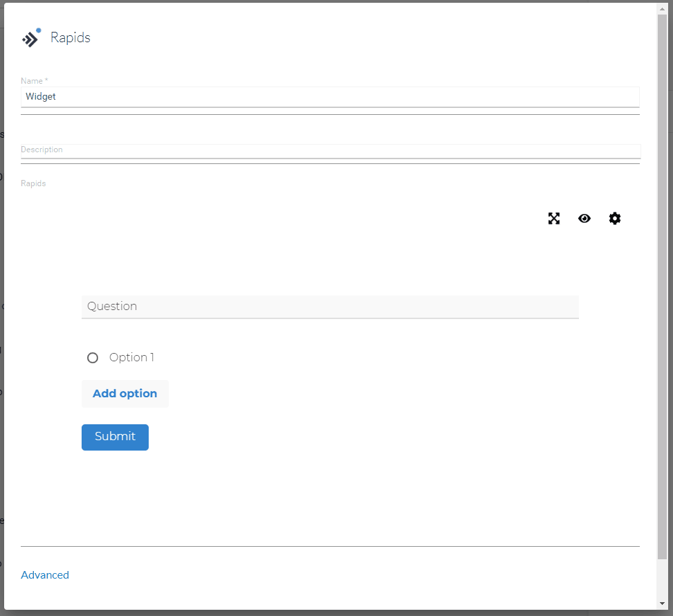Expand the widget to fullscreen
The image size is (673, 616).
coord(554,218)
